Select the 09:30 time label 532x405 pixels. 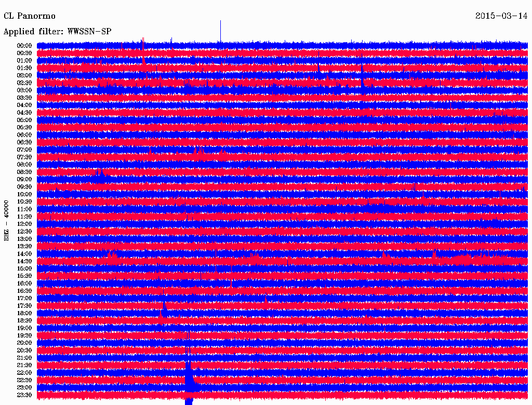pyautogui.click(x=24, y=187)
